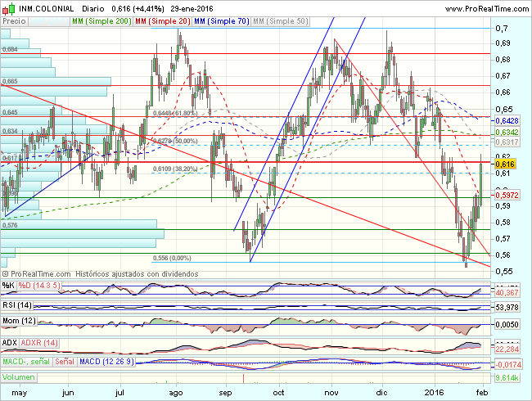Click the 0,576 volume profile level label

10,225
